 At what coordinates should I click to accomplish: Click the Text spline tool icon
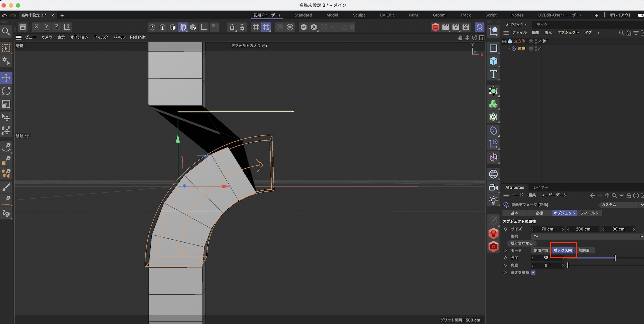coord(493,74)
